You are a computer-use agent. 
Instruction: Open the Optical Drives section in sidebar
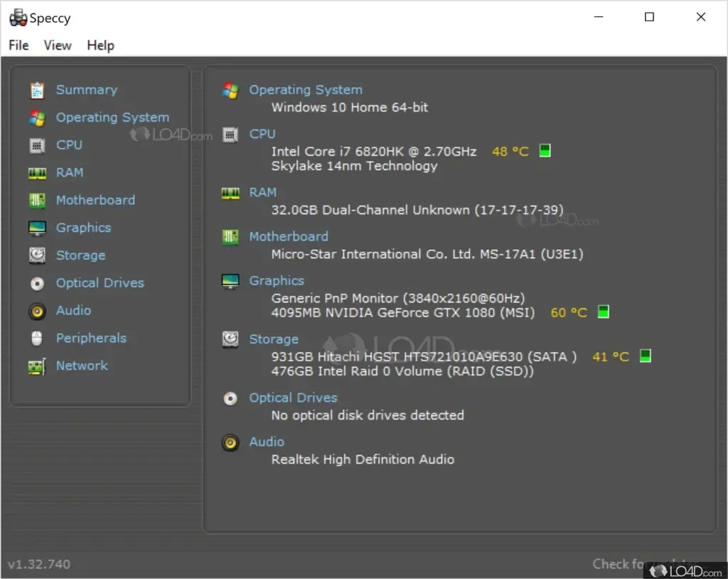pos(100,283)
